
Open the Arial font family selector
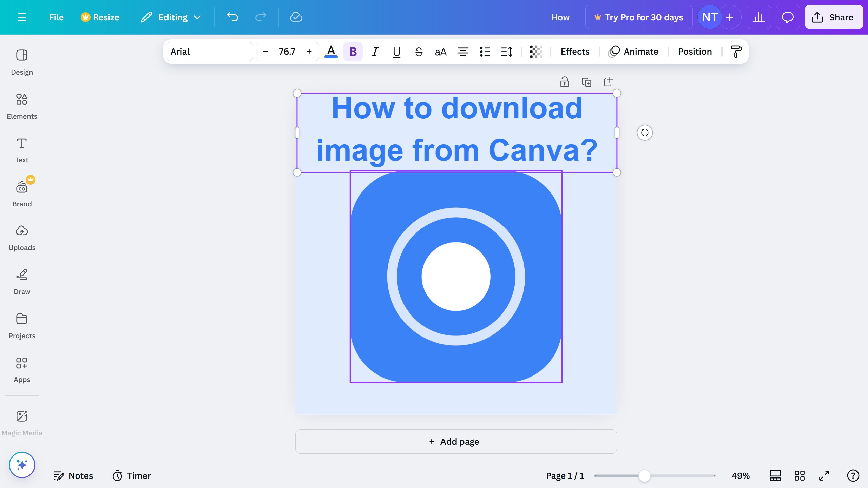pos(209,52)
